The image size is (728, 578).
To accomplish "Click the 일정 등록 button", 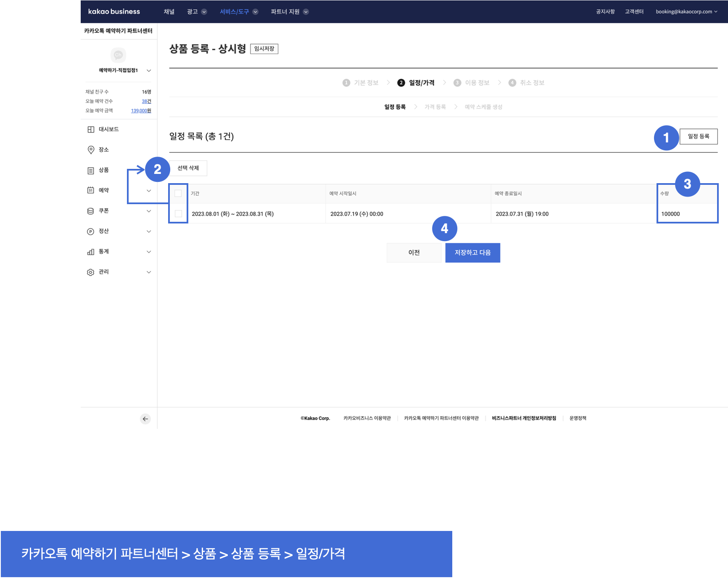I will click(698, 137).
